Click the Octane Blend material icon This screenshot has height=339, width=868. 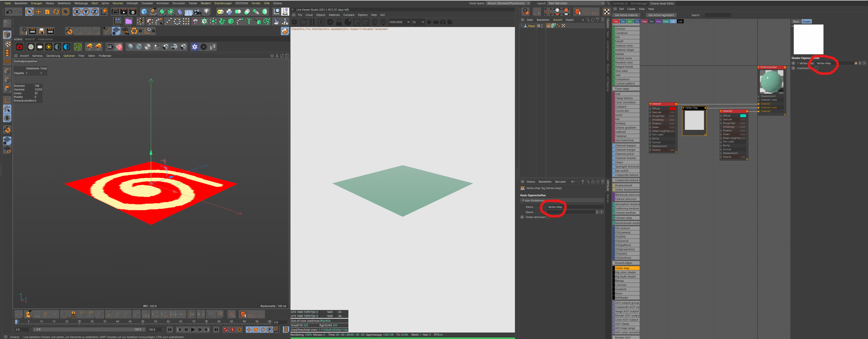tap(174, 47)
